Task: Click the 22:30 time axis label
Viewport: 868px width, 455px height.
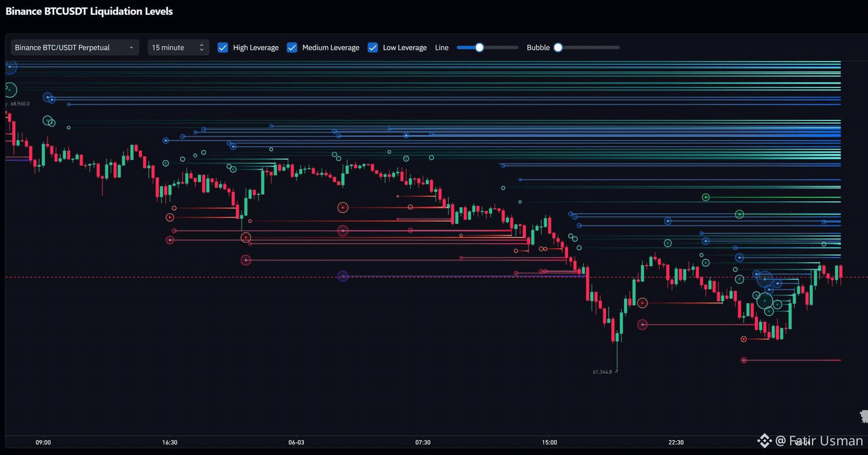Action: coord(676,442)
